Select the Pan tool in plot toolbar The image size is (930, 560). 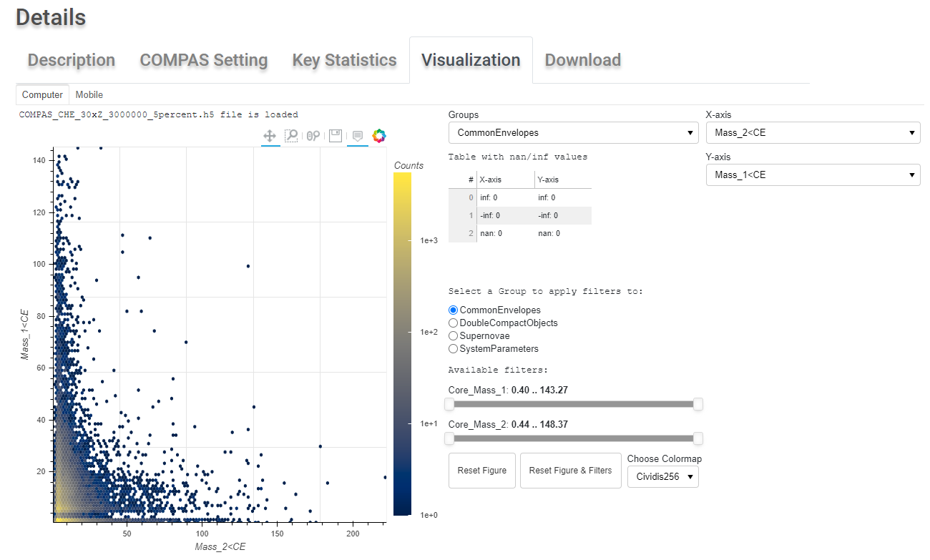[270, 136]
